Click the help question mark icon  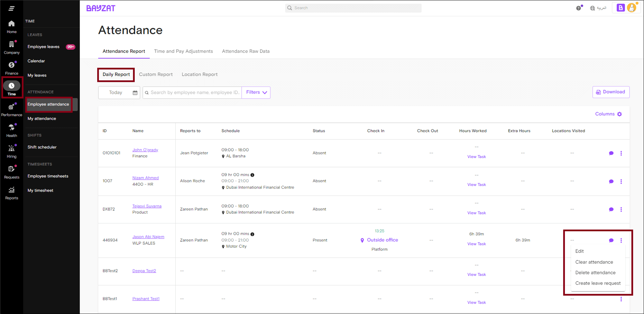[578, 8]
